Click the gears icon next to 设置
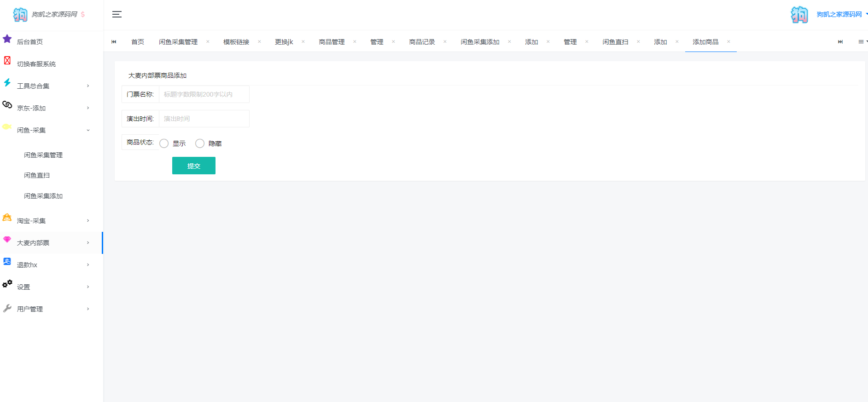Image resolution: width=868 pixels, height=402 pixels. 7,284
